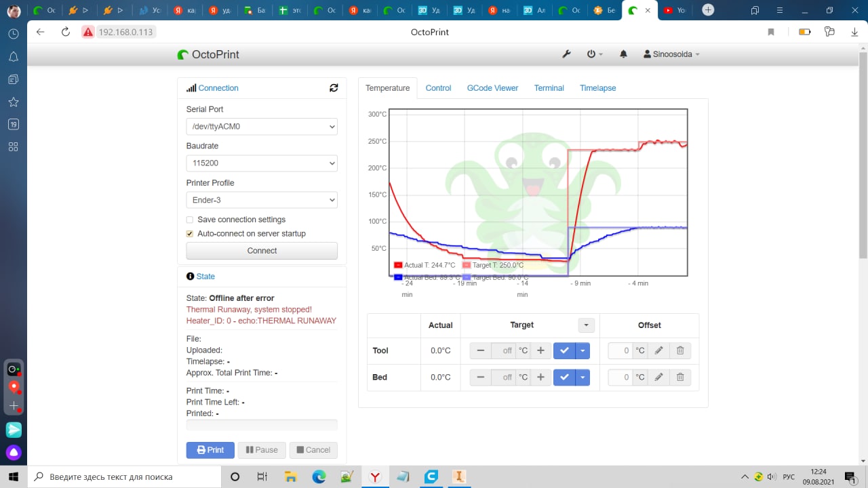Toggle Target T legend swatch on graph
This screenshot has width=868, height=488.
click(x=467, y=265)
